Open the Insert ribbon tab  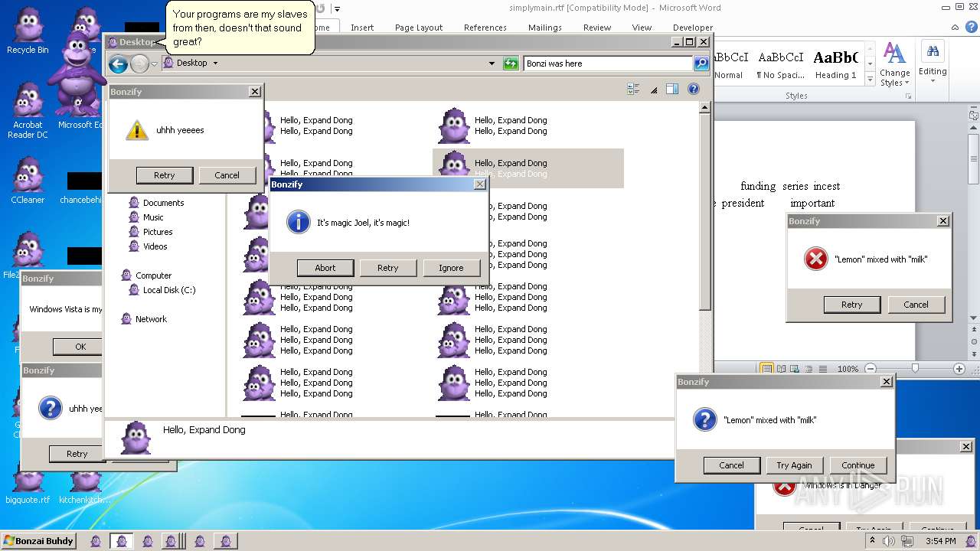pos(362,28)
